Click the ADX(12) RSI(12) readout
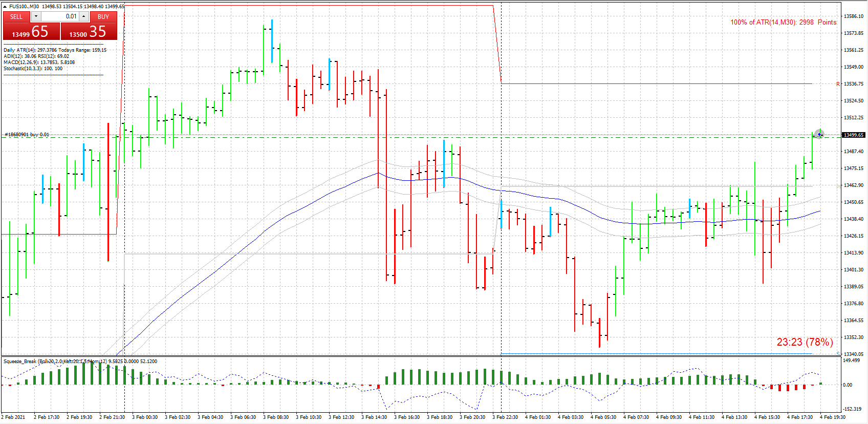This screenshot has height=424, width=868. [36, 56]
